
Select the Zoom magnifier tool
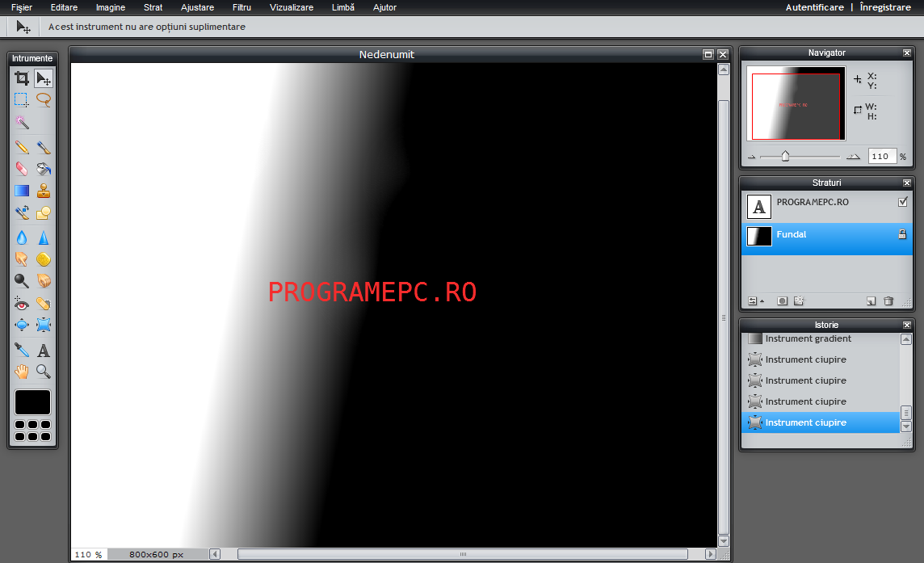[x=44, y=372]
